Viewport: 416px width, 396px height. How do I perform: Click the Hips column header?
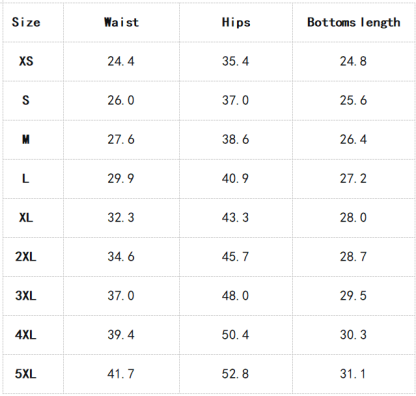tap(236, 22)
